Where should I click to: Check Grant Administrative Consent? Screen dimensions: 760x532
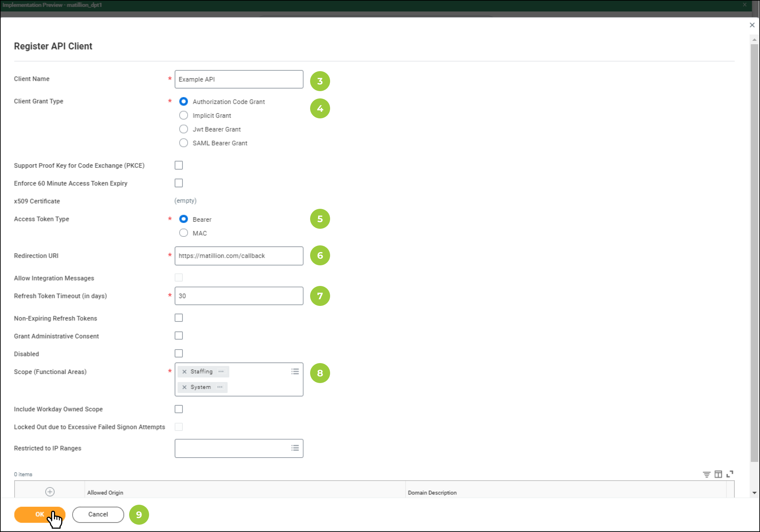[179, 335]
